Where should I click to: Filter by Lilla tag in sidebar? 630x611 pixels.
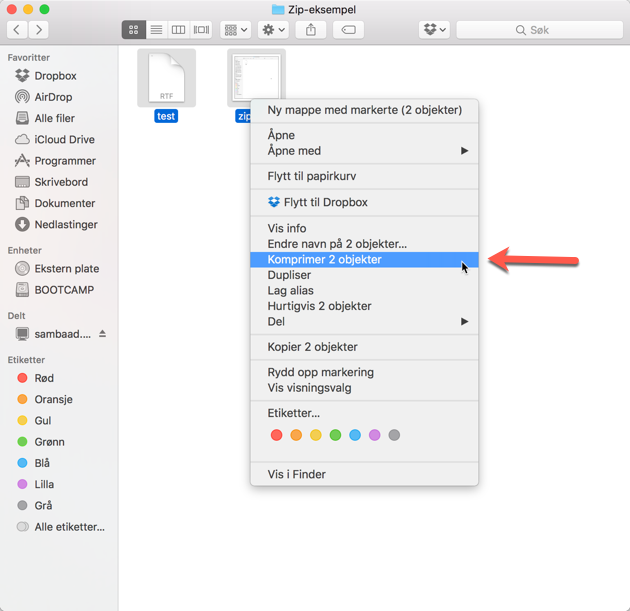click(x=43, y=484)
